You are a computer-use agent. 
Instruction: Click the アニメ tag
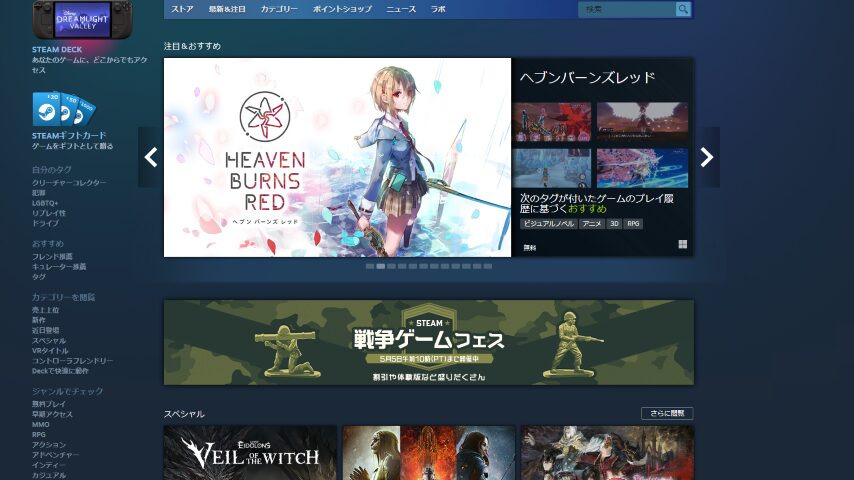(x=592, y=224)
